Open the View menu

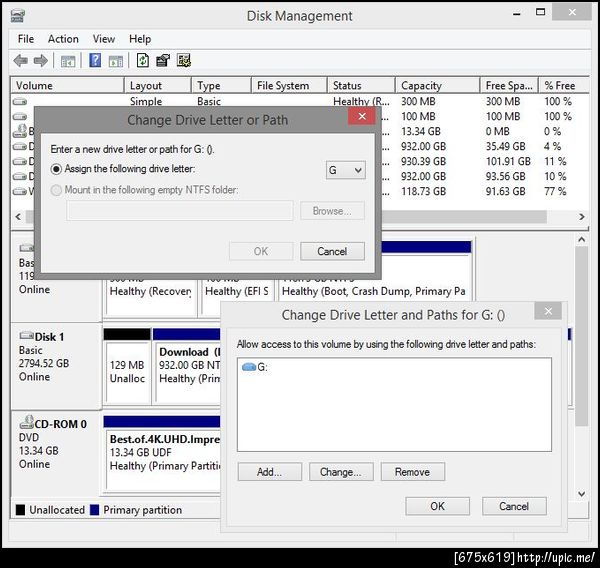pos(104,39)
